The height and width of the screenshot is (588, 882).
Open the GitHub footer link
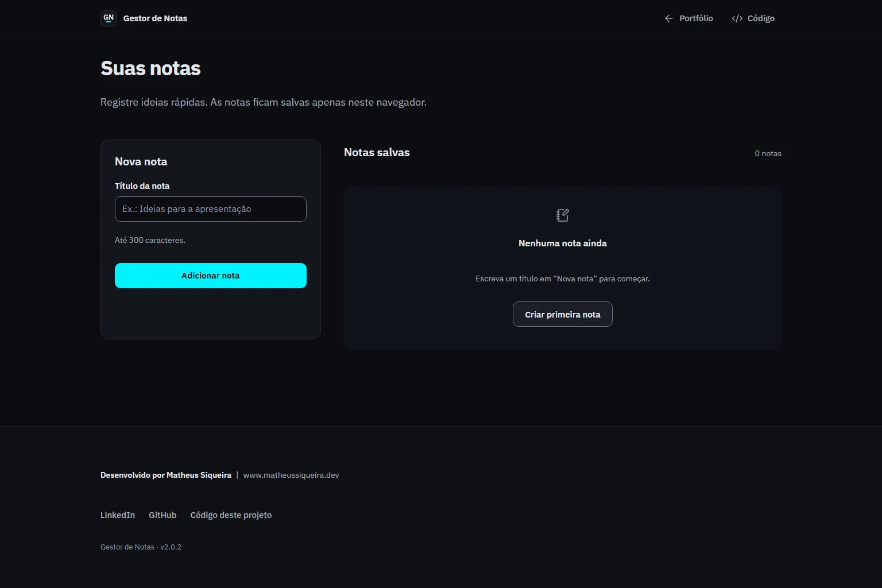coord(163,515)
